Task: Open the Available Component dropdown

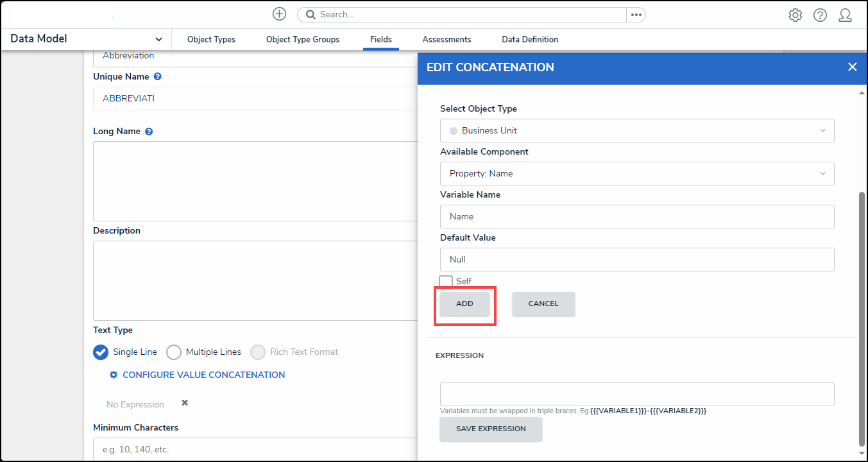Action: click(636, 173)
